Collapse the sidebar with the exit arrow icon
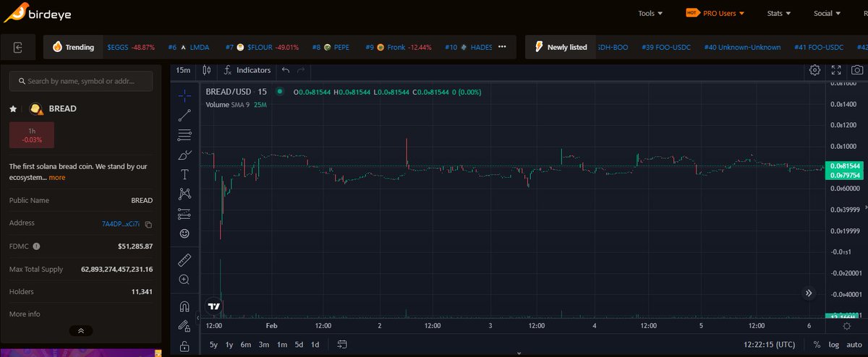The height and width of the screenshot is (357, 868). coord(19,47)
